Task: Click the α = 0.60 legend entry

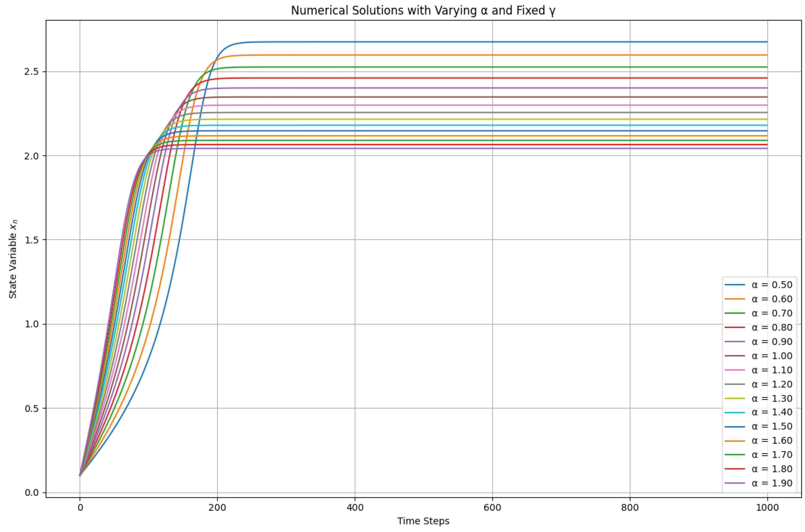Action: 771,299
